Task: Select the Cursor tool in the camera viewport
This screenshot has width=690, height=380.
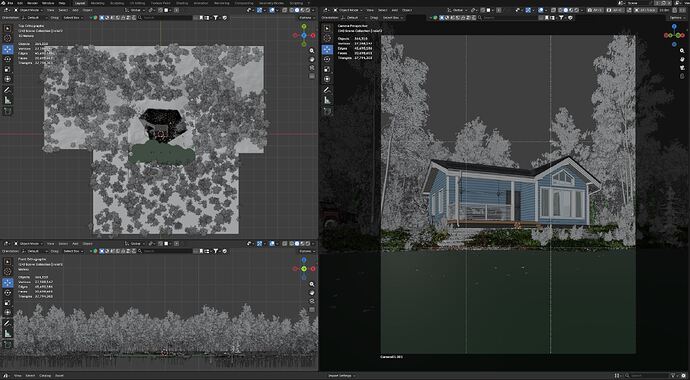Action: click(x=327, y=38)
